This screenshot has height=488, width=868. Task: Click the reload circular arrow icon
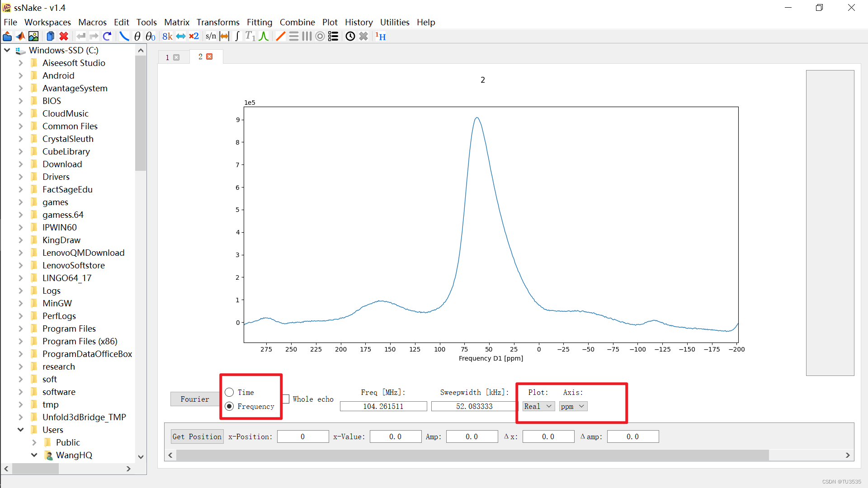[x=107, y=37]
